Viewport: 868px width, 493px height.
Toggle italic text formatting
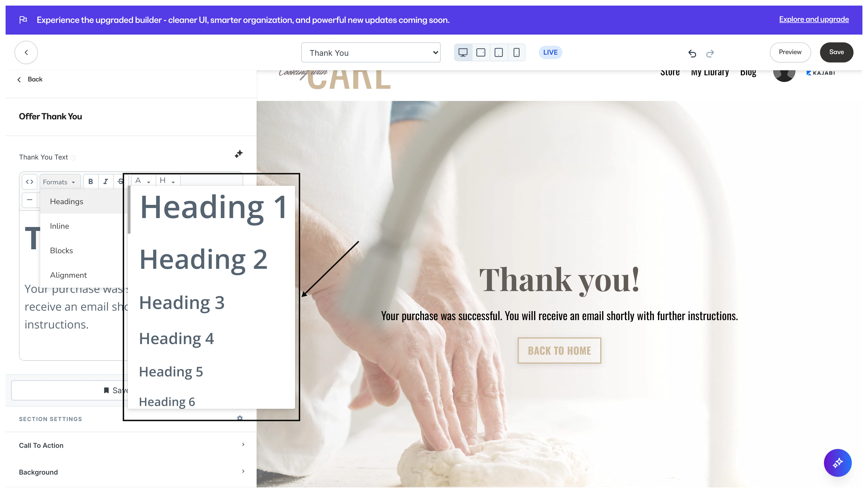[106, 182]
